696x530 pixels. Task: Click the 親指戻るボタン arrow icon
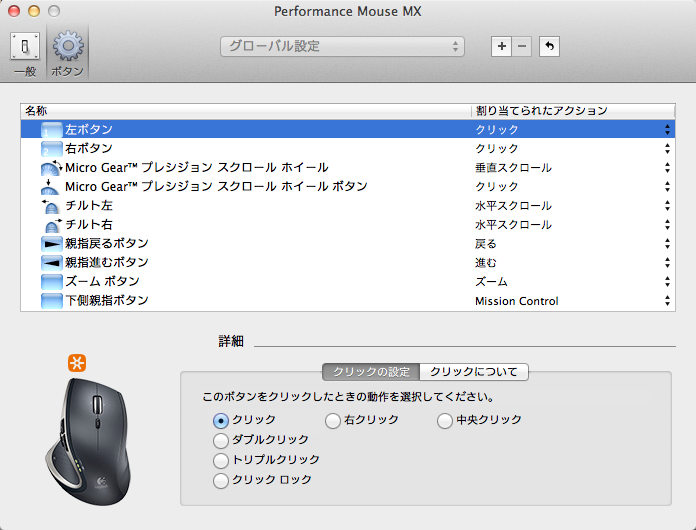click(x=51, y=244)
